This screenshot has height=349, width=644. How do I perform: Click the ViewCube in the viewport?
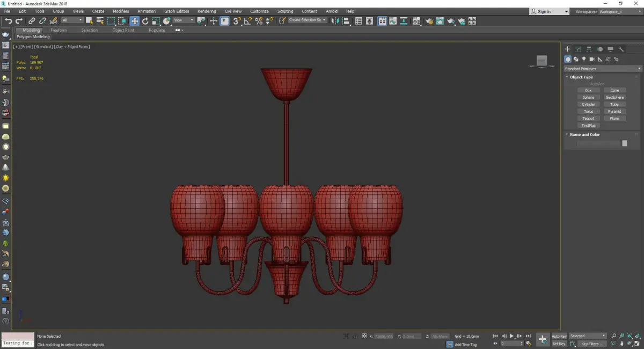pyautogui.click(x=541, y=61)
